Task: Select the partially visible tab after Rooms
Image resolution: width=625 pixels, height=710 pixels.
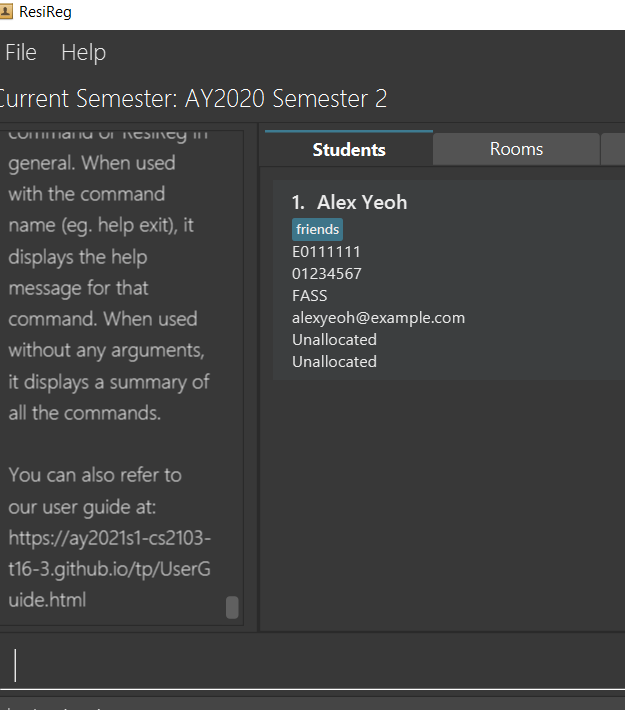Action: click(x=613, y=149)
